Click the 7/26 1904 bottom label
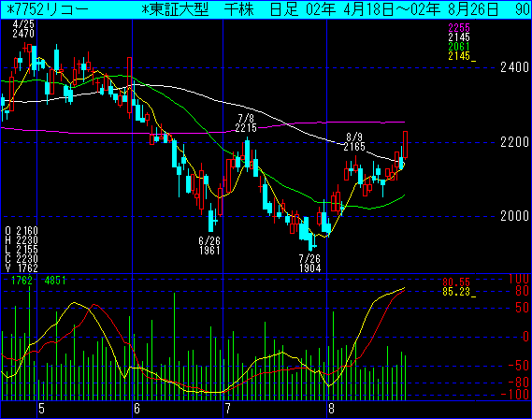Screen dimensions: 532x419 tap(309, 264)
